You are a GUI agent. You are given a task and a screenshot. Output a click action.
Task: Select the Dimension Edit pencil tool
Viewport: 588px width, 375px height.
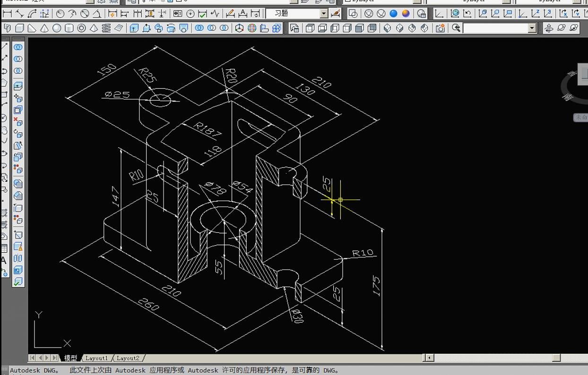pos(230,14)
